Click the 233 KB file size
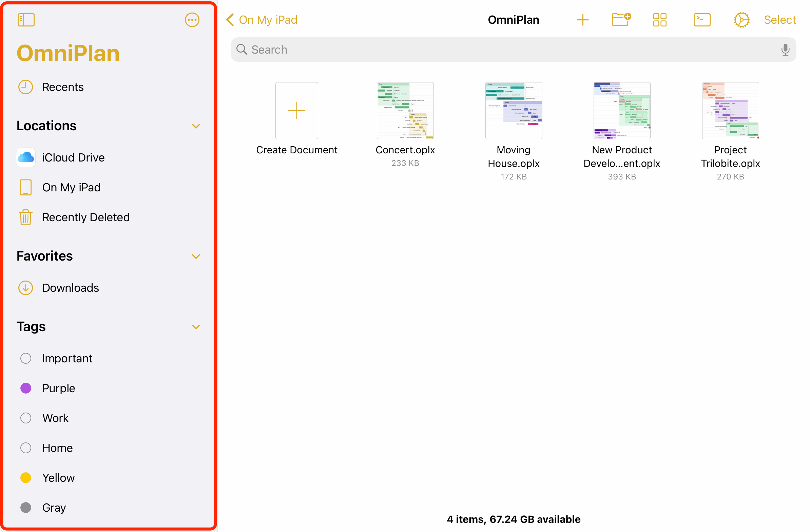Viewport: 810px width, 532px height. point(405,163)
